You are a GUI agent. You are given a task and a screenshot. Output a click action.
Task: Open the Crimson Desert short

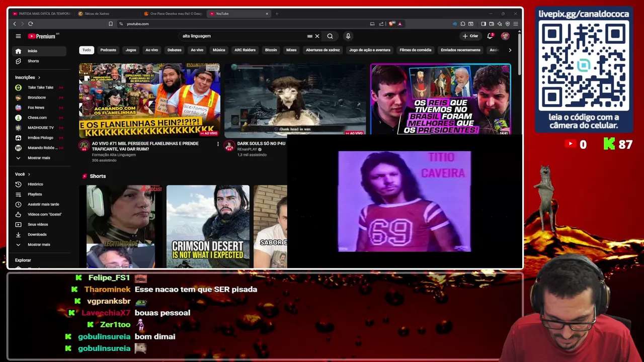[208, 226]
